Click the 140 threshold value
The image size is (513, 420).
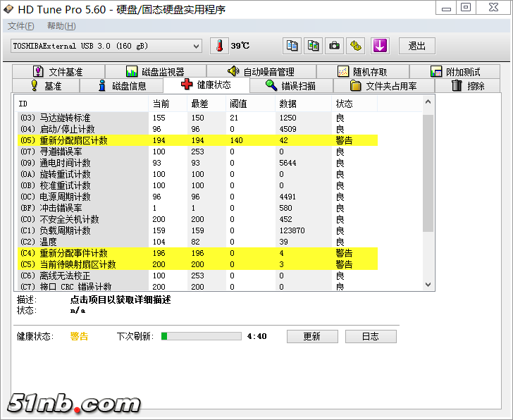tap(236, 140)
